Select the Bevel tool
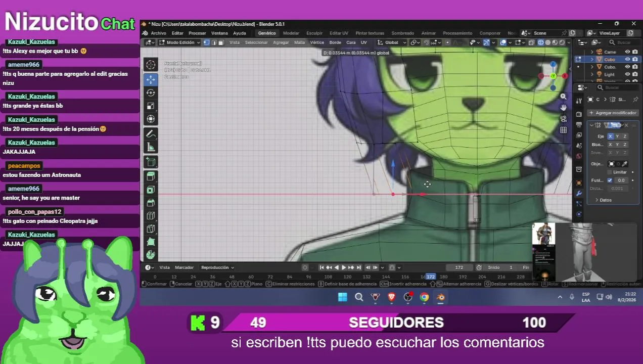 click(150, 203)
